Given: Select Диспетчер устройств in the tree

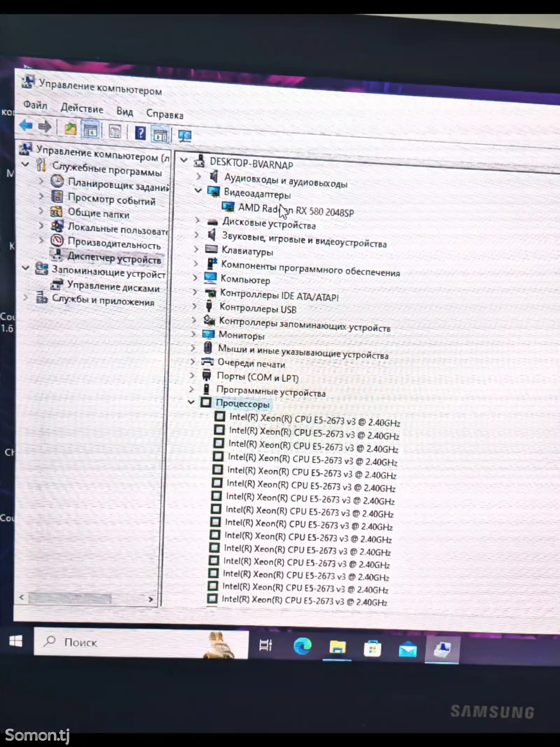Looking at the screenshot, I should (114, 258).
